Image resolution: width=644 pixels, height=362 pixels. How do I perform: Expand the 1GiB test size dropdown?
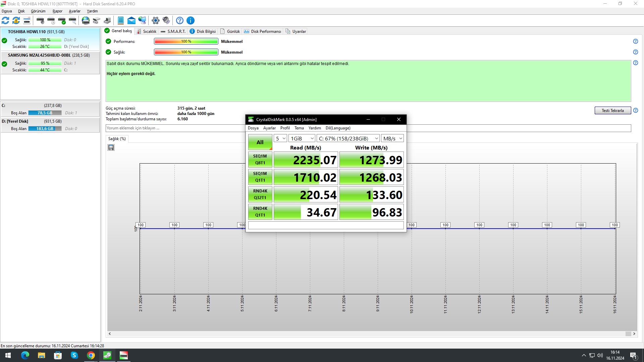click(302, 138)
